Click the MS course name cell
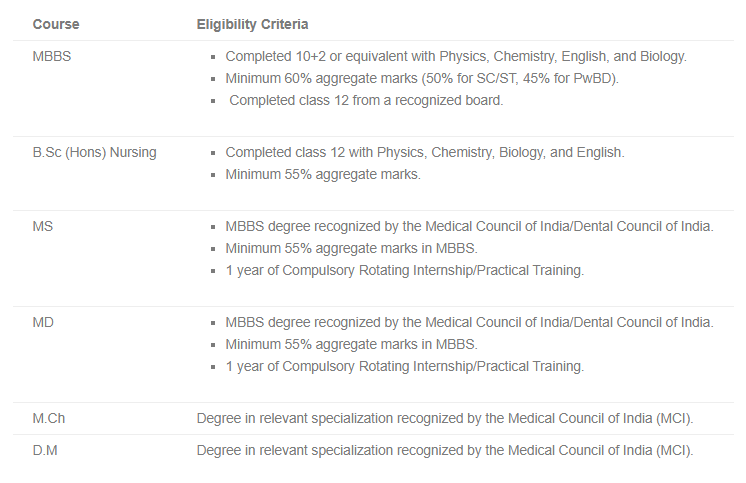The width and height of the screenshot is (746, 483). pos(43,226)
